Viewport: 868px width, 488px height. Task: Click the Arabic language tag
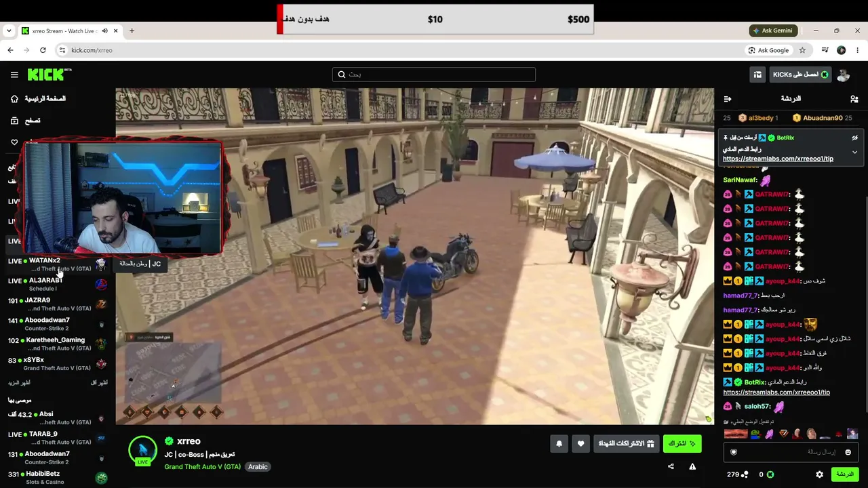[258, 466]
